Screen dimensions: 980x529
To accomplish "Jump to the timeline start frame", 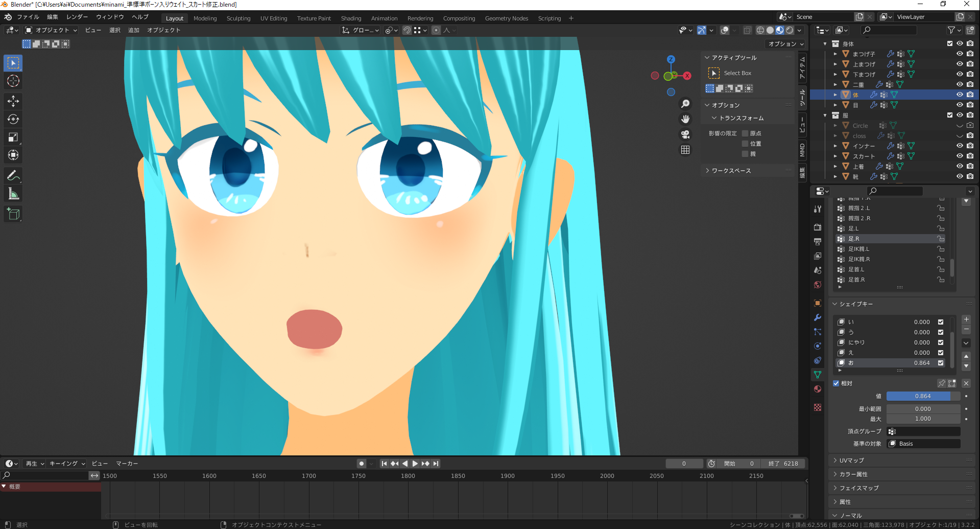I will tap(384, 464).
